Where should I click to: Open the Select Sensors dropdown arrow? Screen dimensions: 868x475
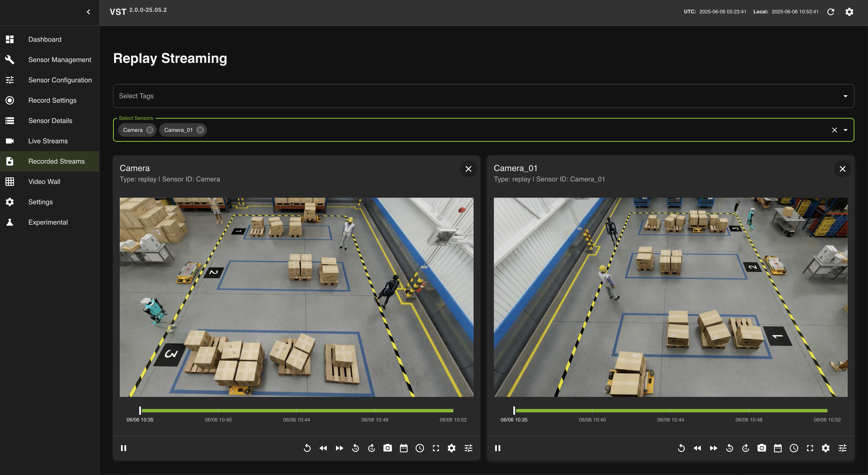coord(845,130)
